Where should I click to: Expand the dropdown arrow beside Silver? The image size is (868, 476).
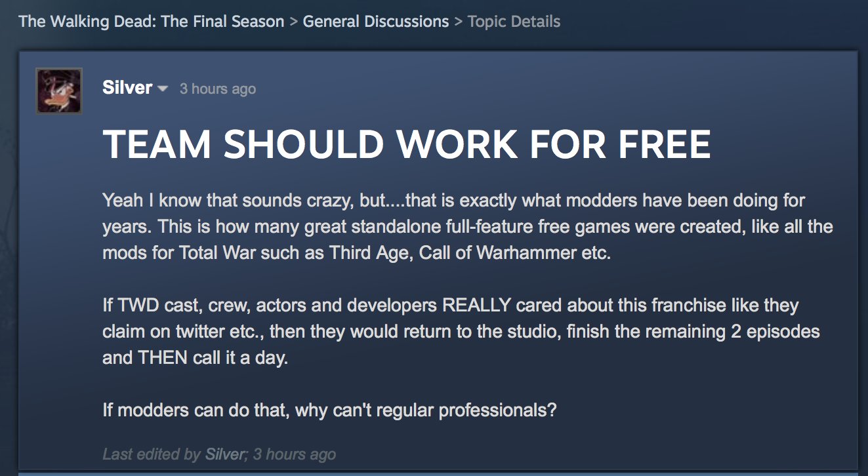tap(163, 89)
